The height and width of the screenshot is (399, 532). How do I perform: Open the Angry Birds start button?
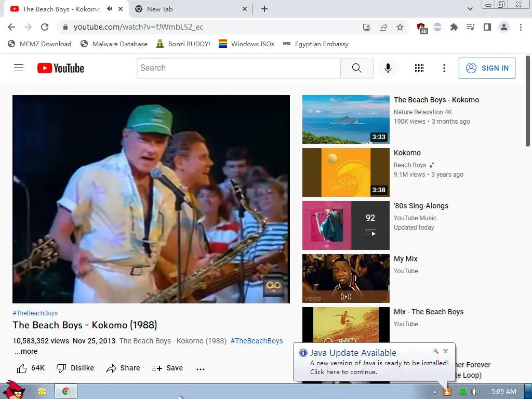14,390
